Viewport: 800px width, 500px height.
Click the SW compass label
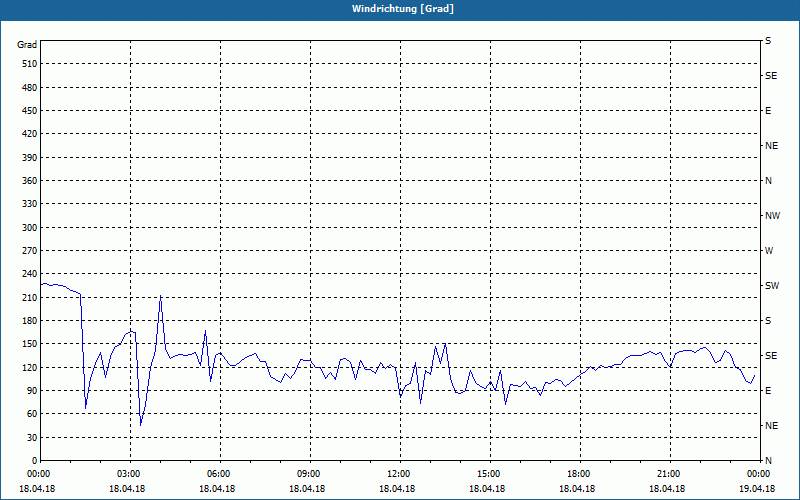772,286
